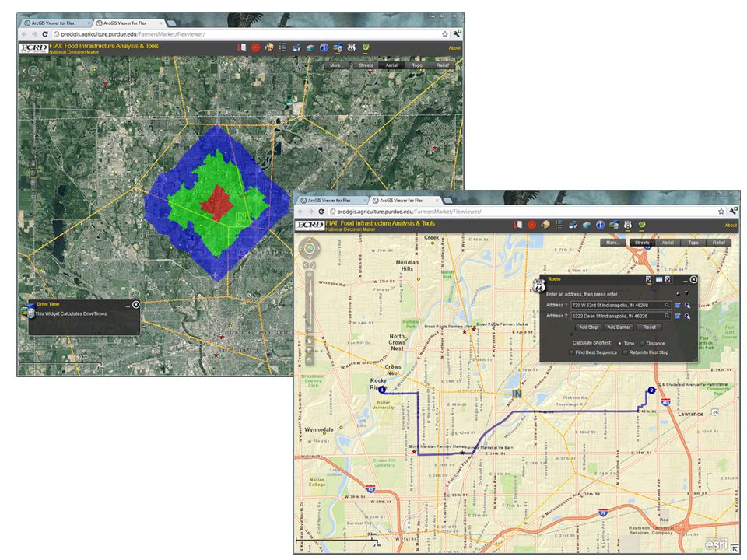The width and height of the screenshot is (747, 560).
Task: Select the Time radio button
Action: click(x=620, y=343)
